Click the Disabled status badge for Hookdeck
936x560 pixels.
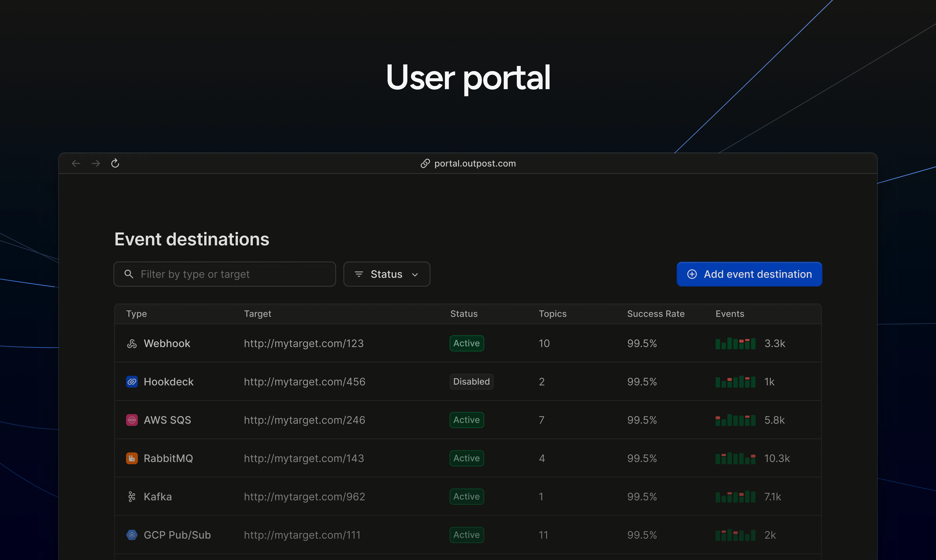471,382
